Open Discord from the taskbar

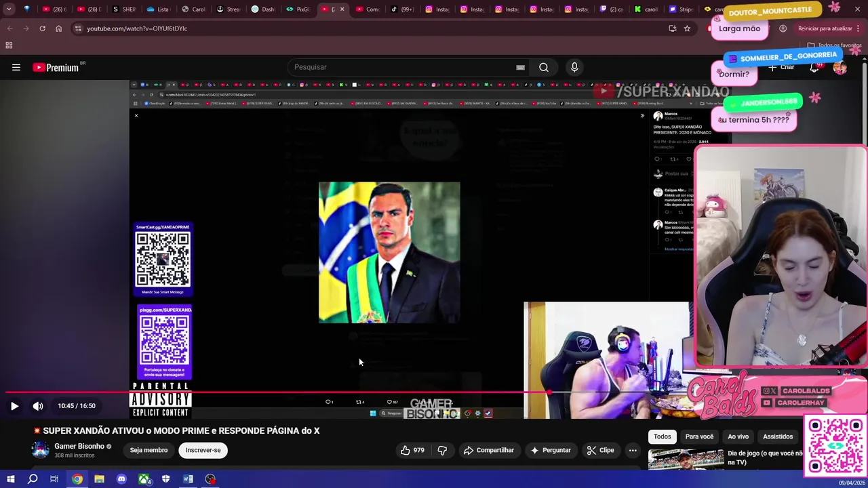pyautogui.click(x=121, y=479)
